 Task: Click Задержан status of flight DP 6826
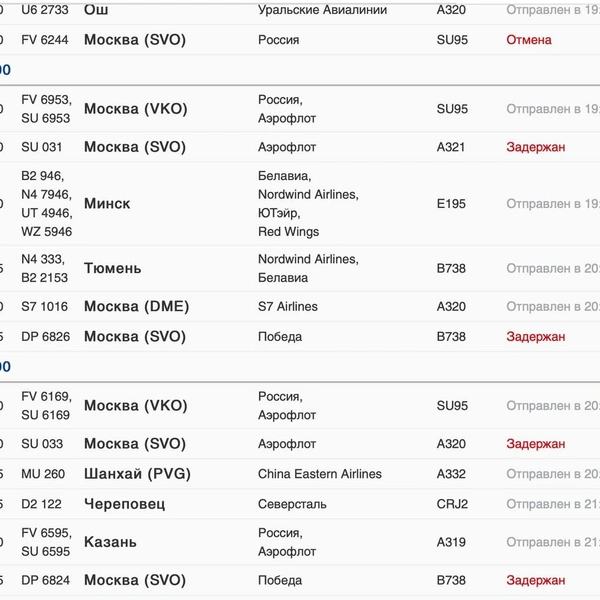(x=535, y=337)
